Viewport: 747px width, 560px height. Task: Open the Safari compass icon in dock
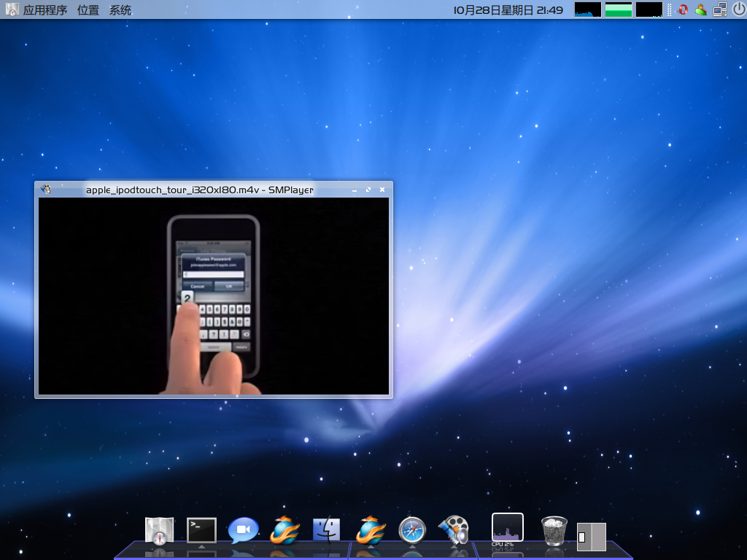coord(412,530)
